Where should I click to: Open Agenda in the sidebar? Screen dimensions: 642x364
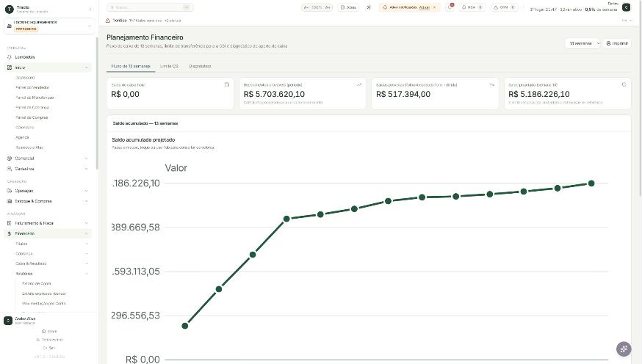tap(22, 137)
